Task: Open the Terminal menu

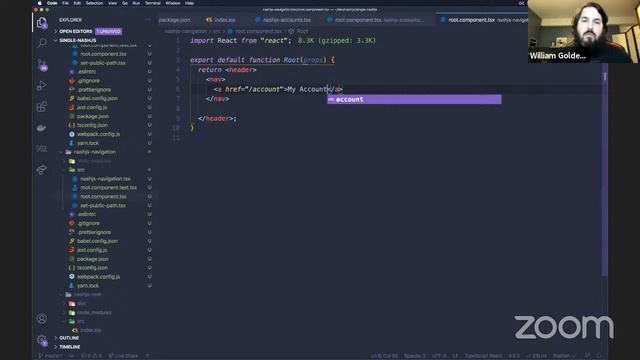Action: (x=153, y=3)
